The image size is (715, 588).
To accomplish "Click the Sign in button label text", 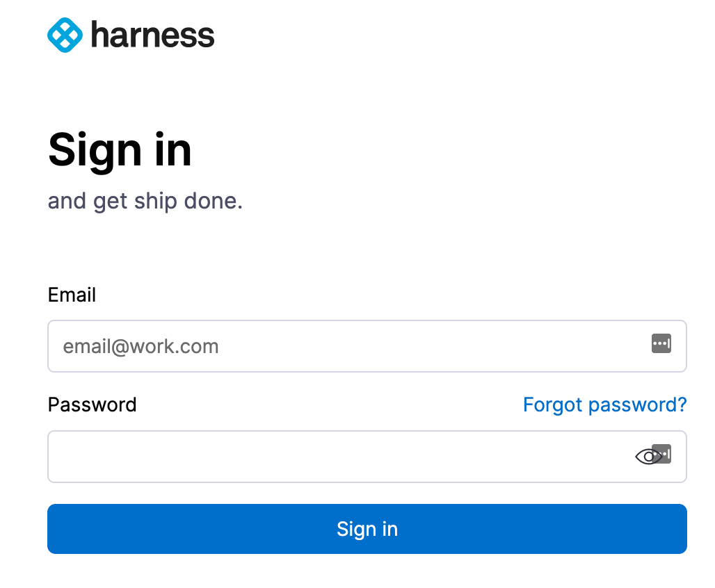I will [367, 529].
